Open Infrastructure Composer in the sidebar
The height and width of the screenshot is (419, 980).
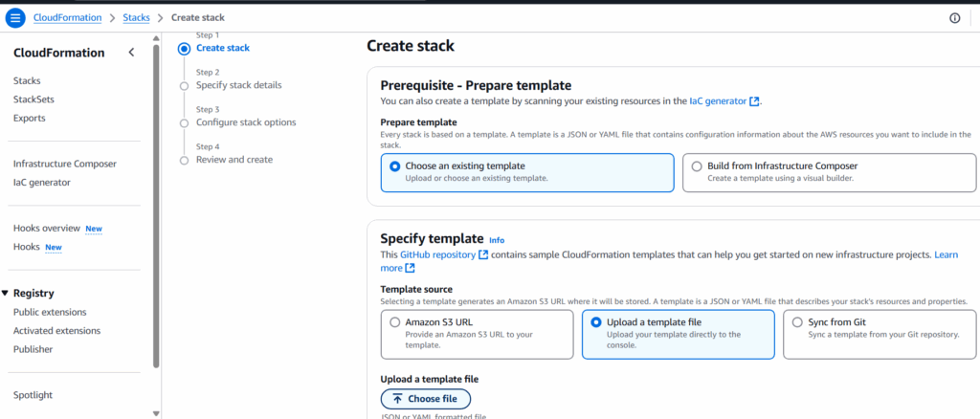point(64,164)
